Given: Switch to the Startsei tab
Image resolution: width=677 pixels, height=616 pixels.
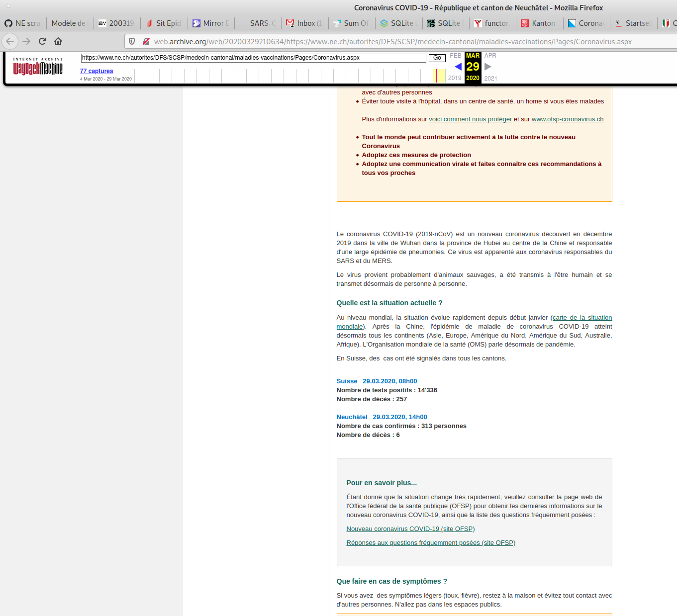Looking at the screenshot, I should coord(634,23).
